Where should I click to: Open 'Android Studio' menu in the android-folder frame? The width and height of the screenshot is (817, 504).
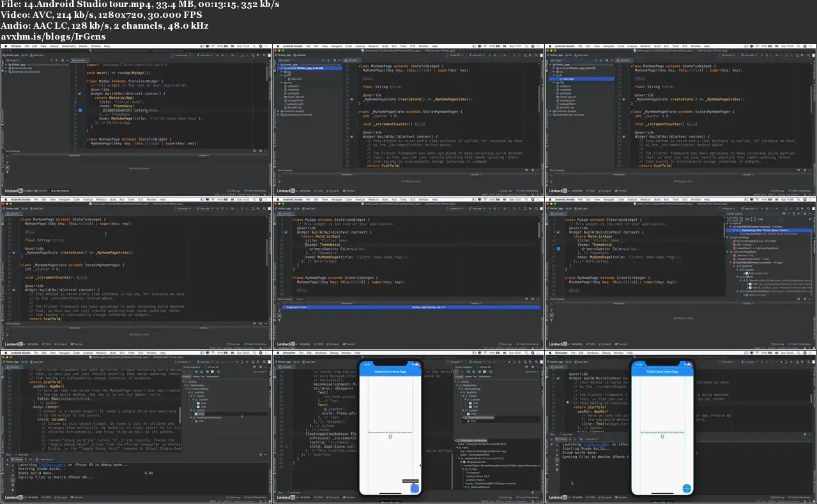(x=293, y=46)
